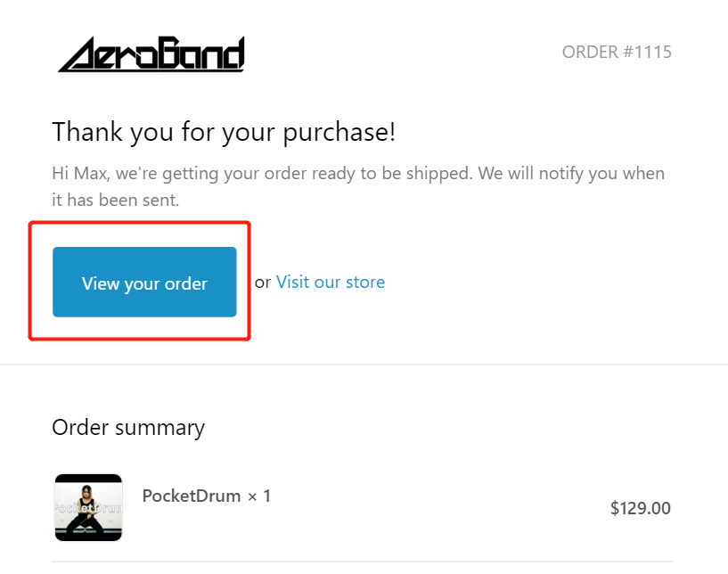The image size is (728, 574).
Task: Click the divider line below PocketDrum item
Action: tap(363, 562)
